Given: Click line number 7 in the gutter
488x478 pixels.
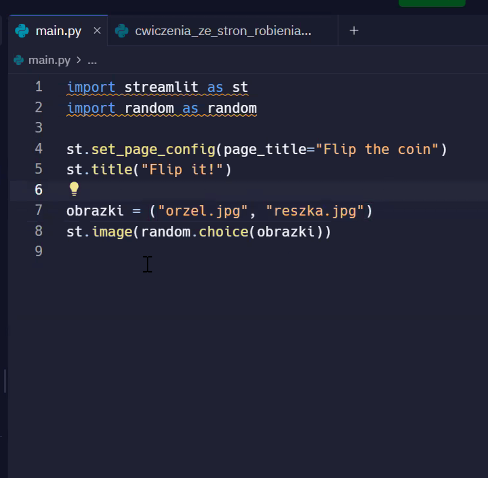Looking at the screenshot, I should (x=39, y=210).
